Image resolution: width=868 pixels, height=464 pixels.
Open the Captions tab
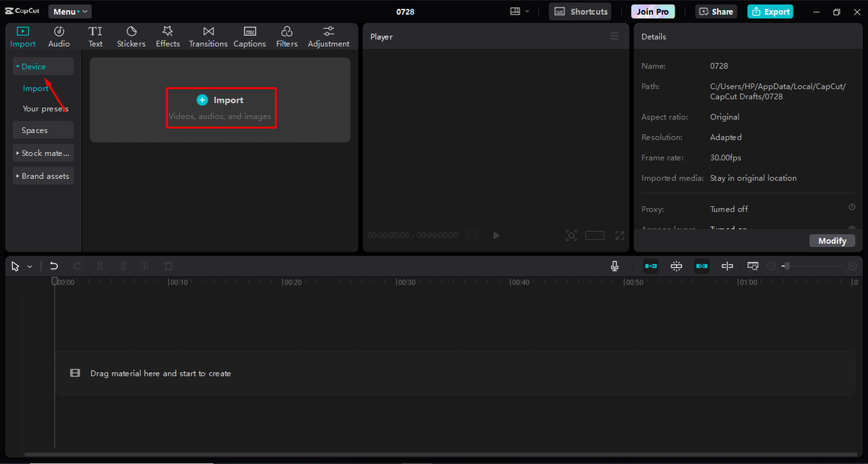click(x=250, y=37)
